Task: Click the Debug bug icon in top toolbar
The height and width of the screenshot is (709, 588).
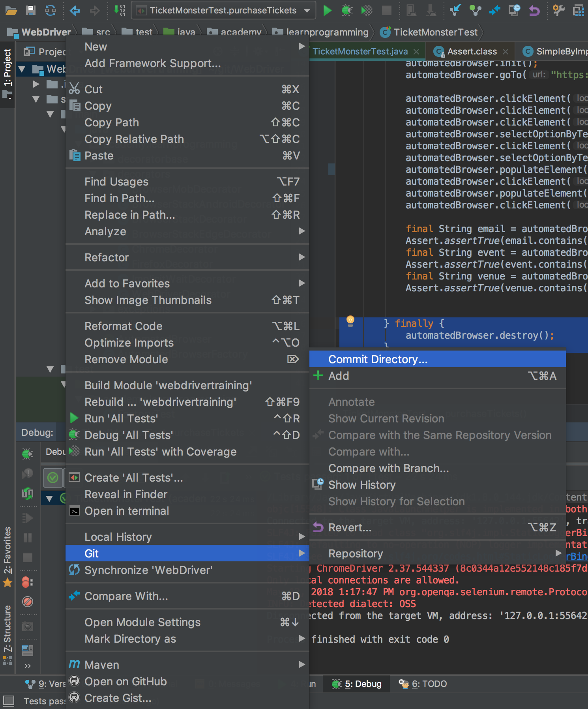Action: [347, 11]
